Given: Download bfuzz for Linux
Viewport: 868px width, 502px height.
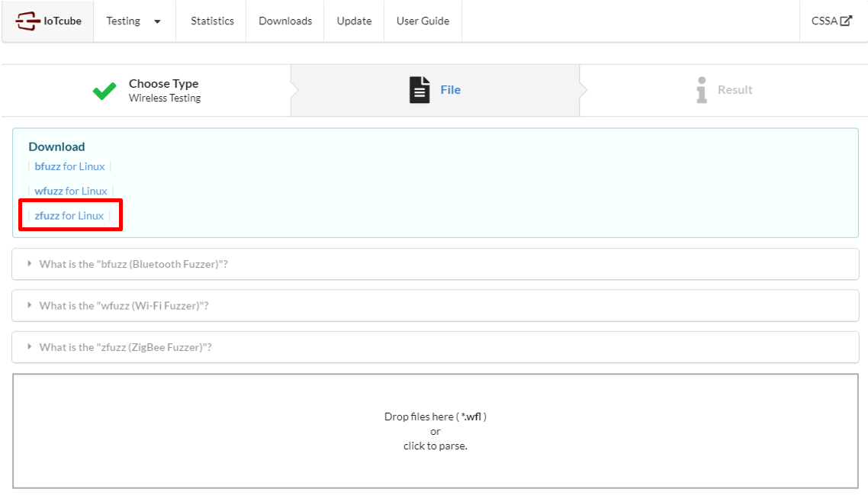Looking at the screenshot, I should [x=69, y=166].
